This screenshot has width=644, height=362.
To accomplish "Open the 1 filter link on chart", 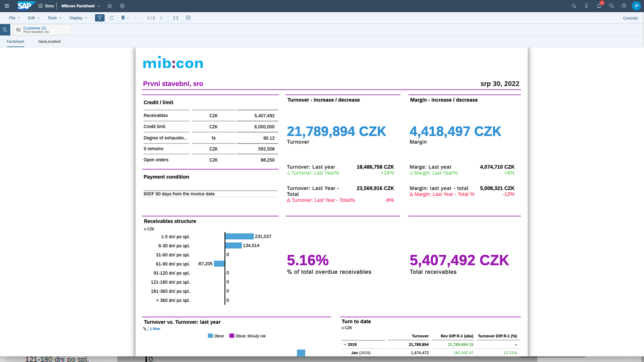I will (x=155, y=329).
